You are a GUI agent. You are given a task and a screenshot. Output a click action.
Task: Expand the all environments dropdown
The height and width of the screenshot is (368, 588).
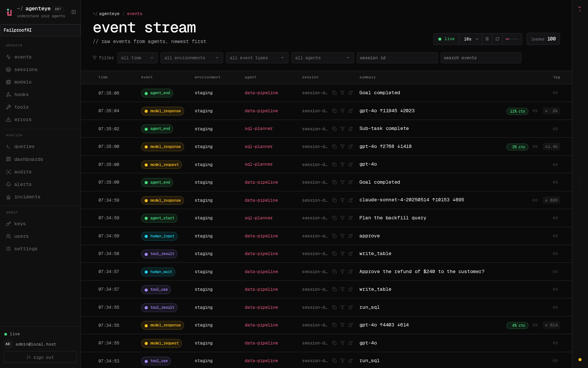pyautogui.click(x=192, y=58)
